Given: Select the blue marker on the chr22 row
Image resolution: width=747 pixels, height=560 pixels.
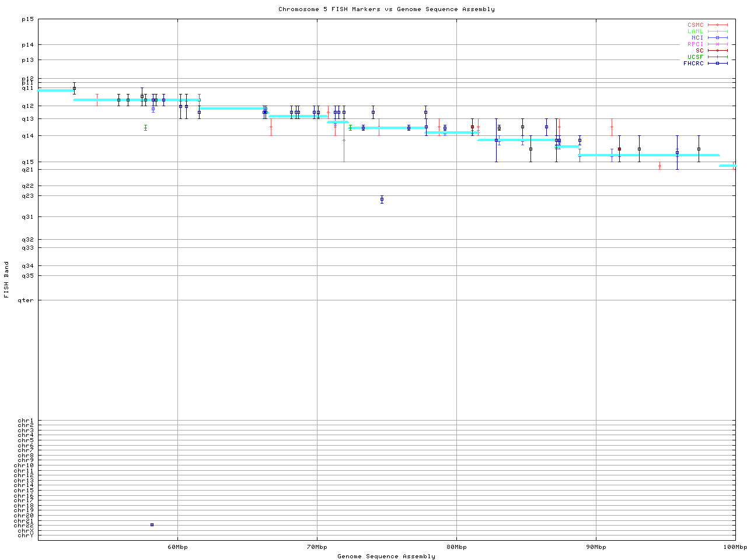Looking at the screenshot, I should pos(152,524).
